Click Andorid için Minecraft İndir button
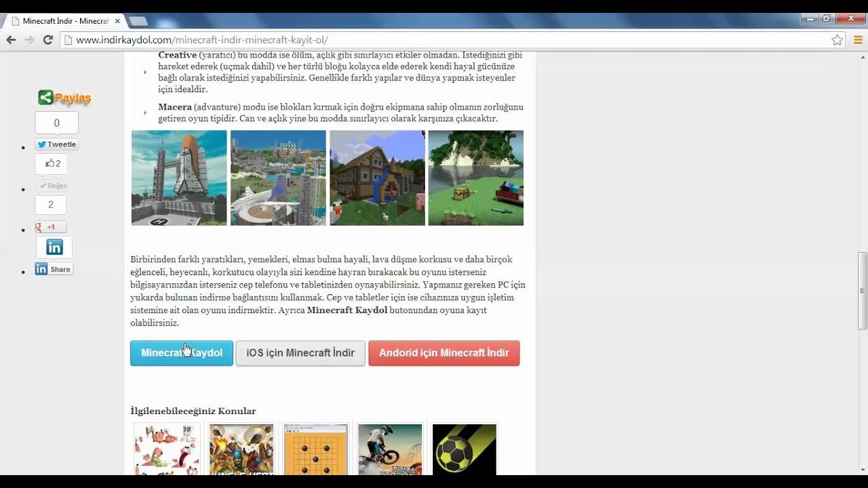The image size is (868, 488). point(444,353)
